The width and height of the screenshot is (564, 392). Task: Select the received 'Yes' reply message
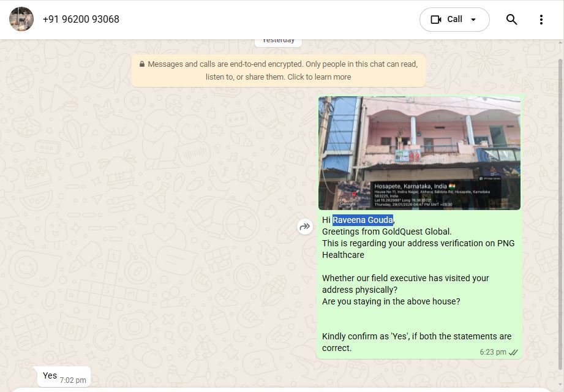(64, 377)
